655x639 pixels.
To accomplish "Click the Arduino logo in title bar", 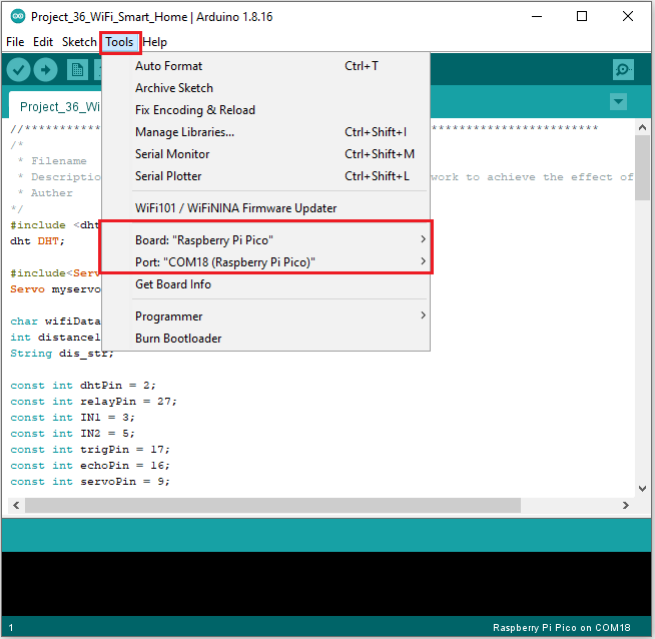I will (18, 17).
